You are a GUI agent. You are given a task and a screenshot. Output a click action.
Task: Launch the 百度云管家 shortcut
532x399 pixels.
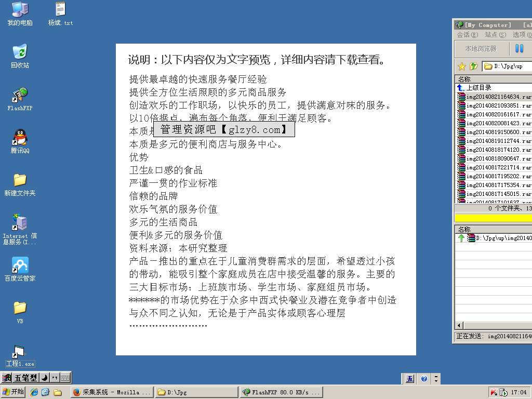[20, 270]
